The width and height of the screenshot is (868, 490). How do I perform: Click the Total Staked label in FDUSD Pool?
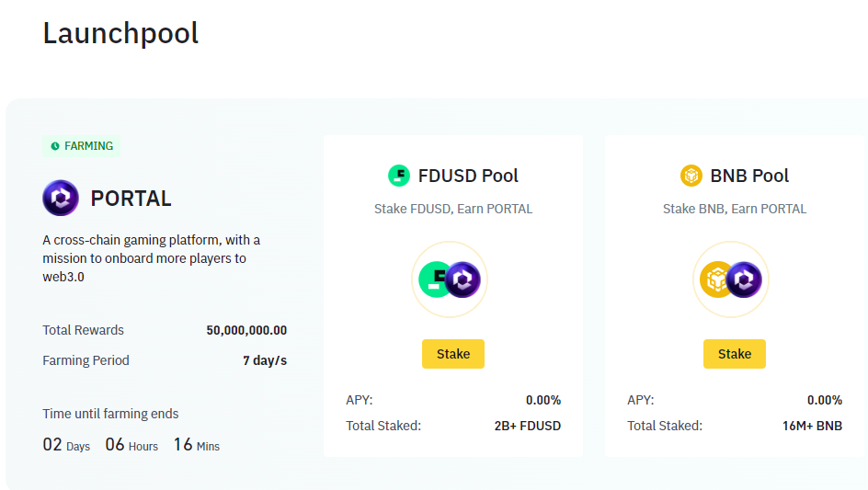tap(383, 426)
